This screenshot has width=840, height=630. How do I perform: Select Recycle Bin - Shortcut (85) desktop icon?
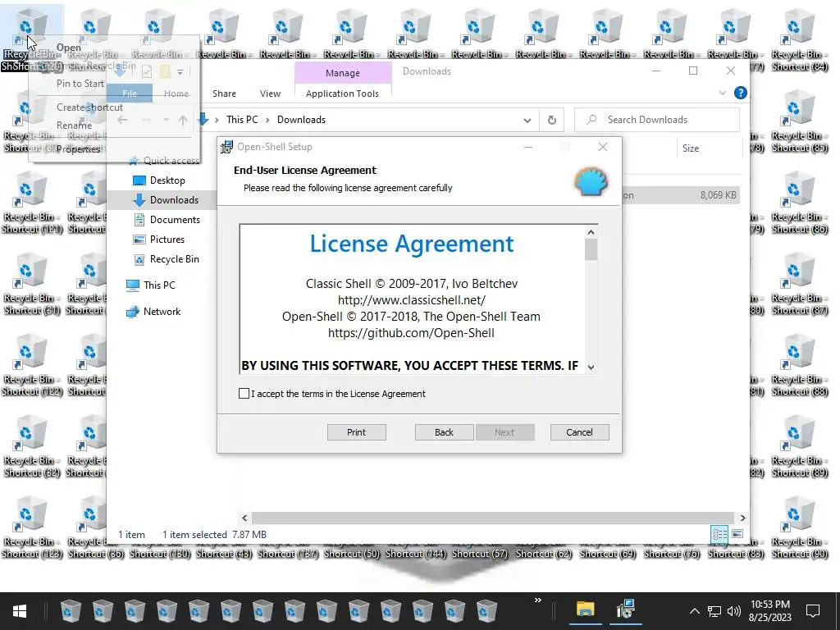(x=799, y=121)
